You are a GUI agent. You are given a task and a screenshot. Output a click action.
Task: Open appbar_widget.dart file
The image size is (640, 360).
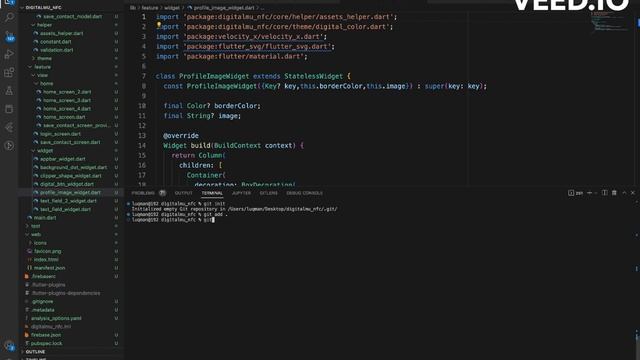[x=63, y=159]
